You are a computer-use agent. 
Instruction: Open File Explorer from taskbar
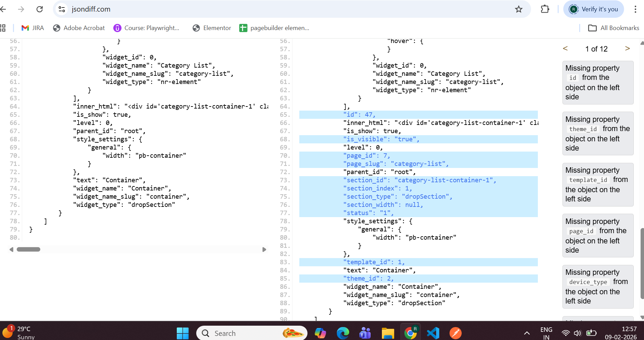[388, 333]
